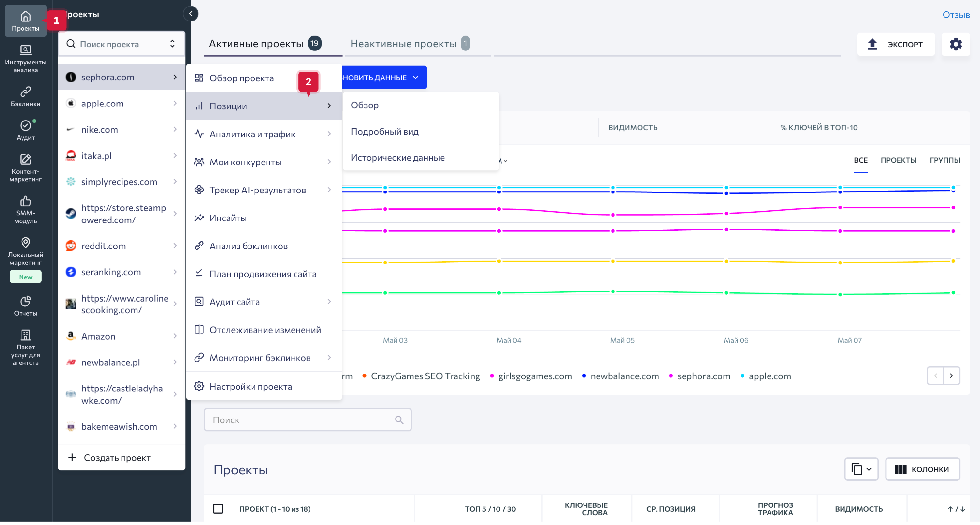Open the Аудит sidebar section

pos(25,131)
